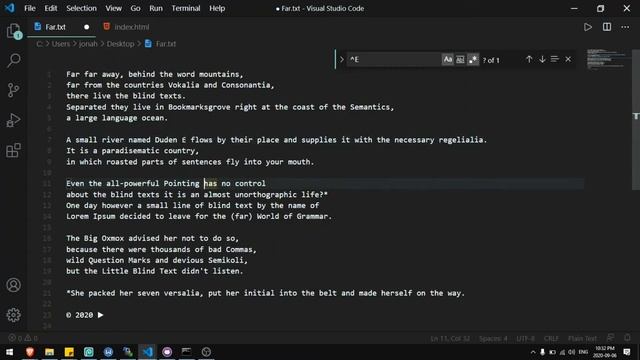Open the Help menu
This screenshot has width=640, height=360.
point(217,8)
